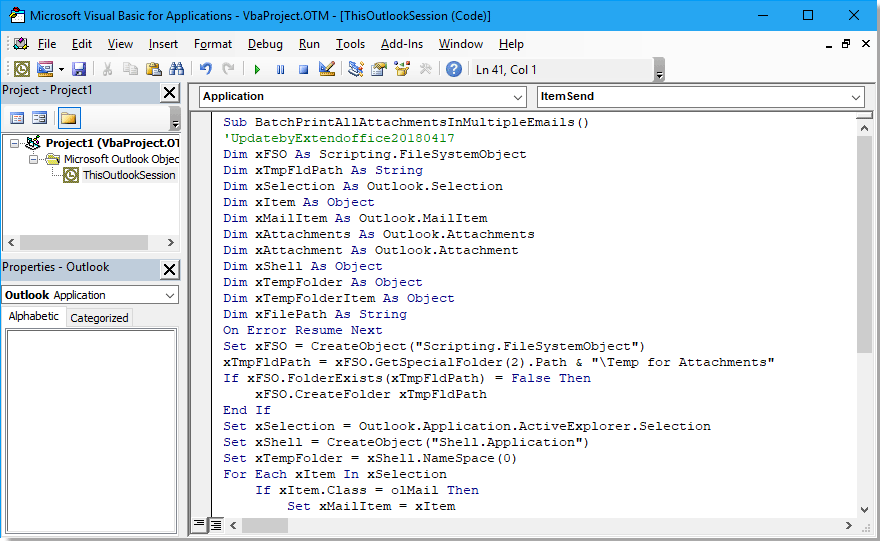Open the Format menu
This screenshot has width=880, height=541.
213,44
